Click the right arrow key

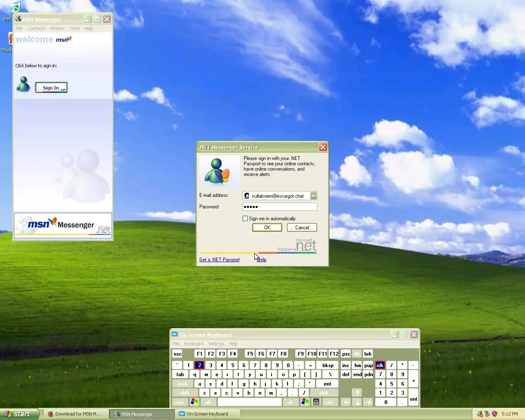pos(368,402)
